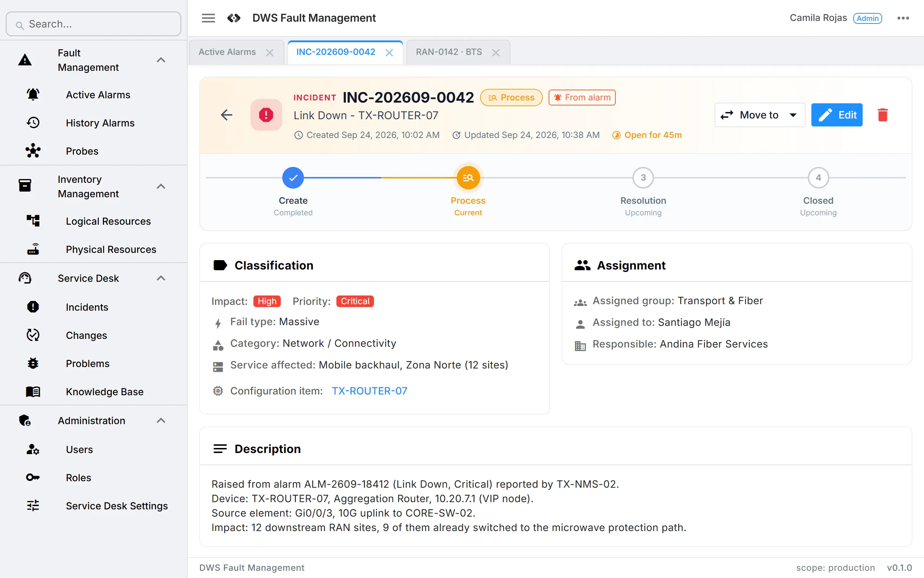Click the red incident alert badge icon

coord(266,115)
